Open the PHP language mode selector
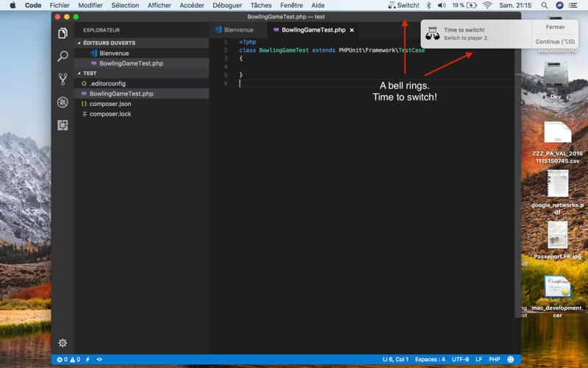 click(x=494, y=359)
